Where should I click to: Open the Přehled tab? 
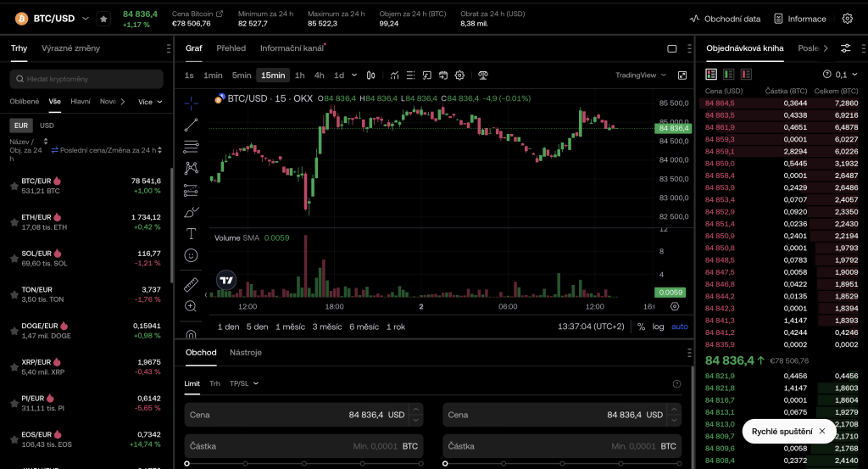[231, 48]
